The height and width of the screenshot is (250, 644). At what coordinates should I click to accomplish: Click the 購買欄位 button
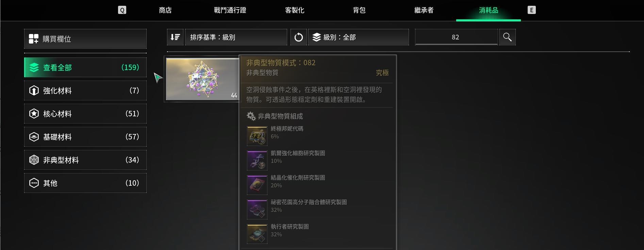(85, 39)
